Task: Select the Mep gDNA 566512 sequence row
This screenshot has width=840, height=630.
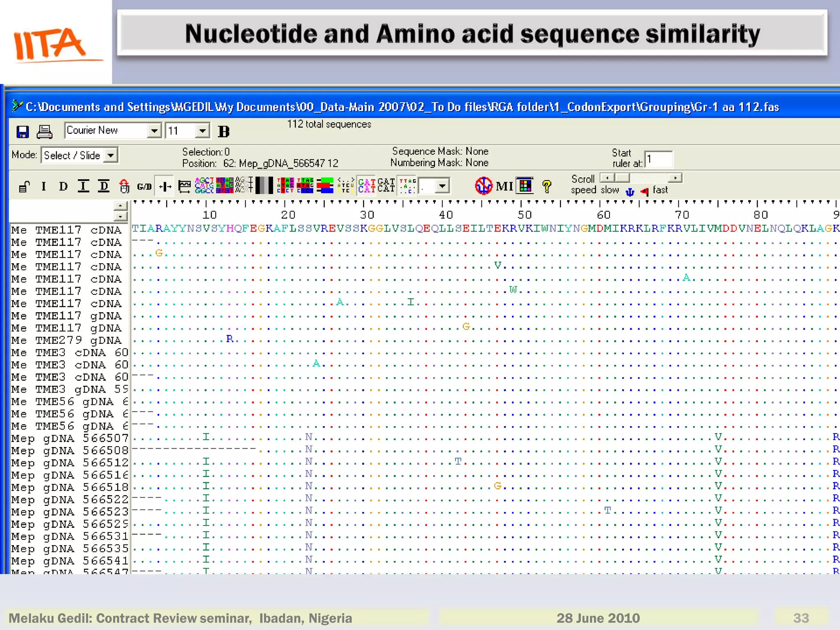Action: click(x=70, y=463)
